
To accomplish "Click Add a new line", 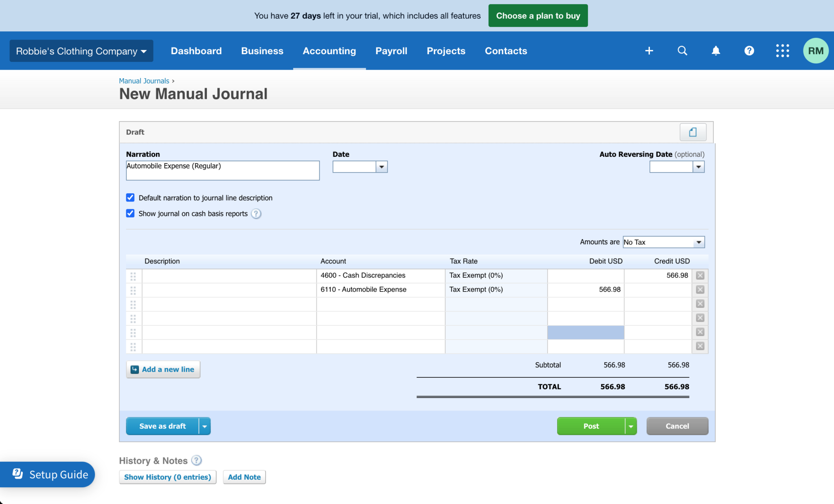I will pyautogui.click(x=163, y=369).
